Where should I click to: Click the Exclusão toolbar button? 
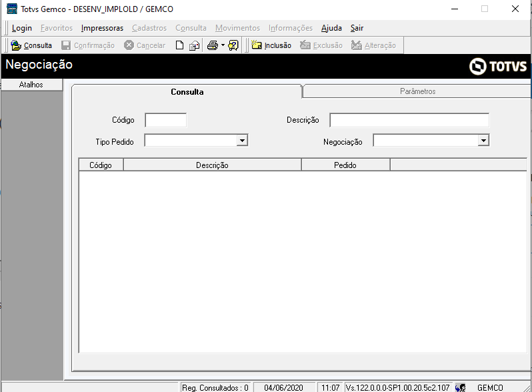tap(321, 45)
